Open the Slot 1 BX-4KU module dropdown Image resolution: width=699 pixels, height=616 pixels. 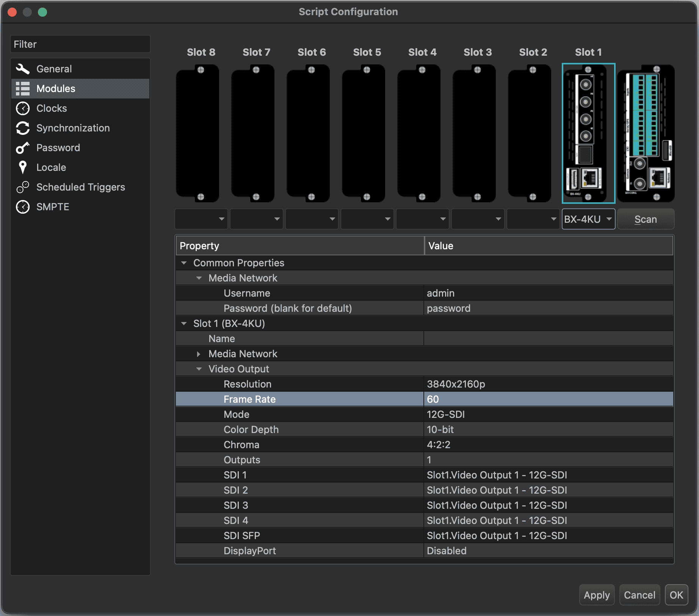[x=588, y=219]
